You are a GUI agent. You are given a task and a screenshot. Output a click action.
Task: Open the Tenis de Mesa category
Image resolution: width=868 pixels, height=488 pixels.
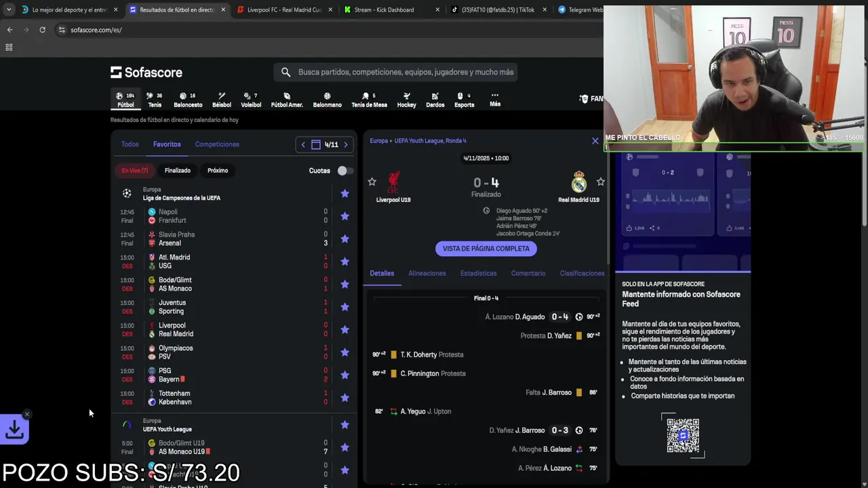369,100
